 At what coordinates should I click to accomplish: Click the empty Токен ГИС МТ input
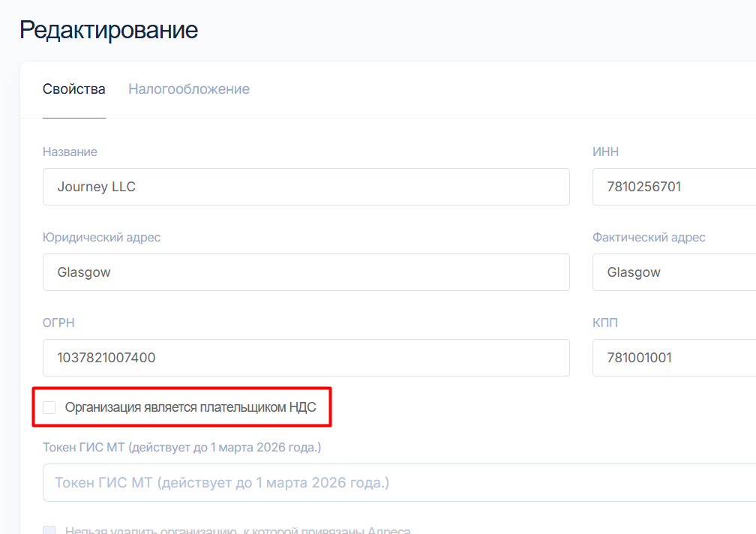click(x=397, y=482)
